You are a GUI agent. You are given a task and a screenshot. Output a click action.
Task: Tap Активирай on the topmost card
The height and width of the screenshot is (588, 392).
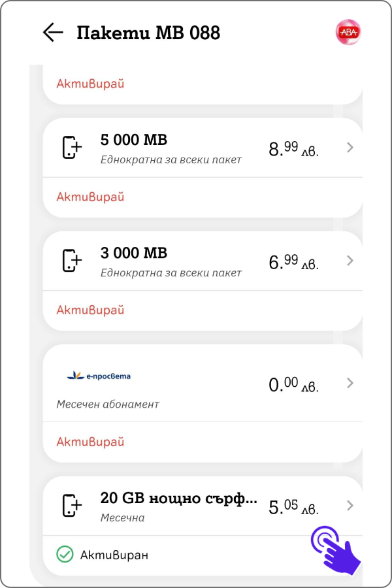tap(90, 84)
